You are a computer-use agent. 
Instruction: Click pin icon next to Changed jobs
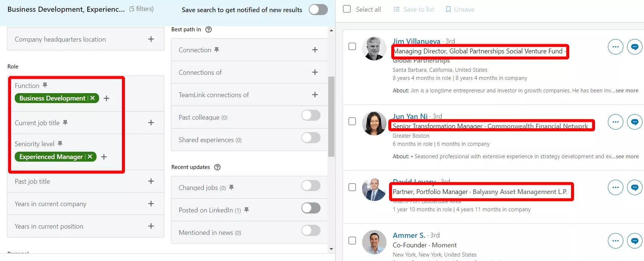[231, 187]
